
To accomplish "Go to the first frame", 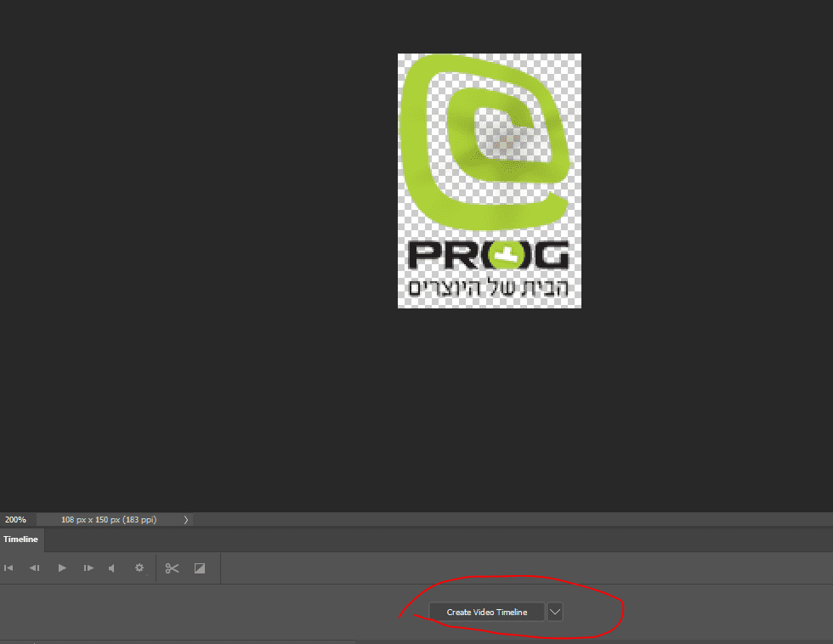I will point(8,568).
